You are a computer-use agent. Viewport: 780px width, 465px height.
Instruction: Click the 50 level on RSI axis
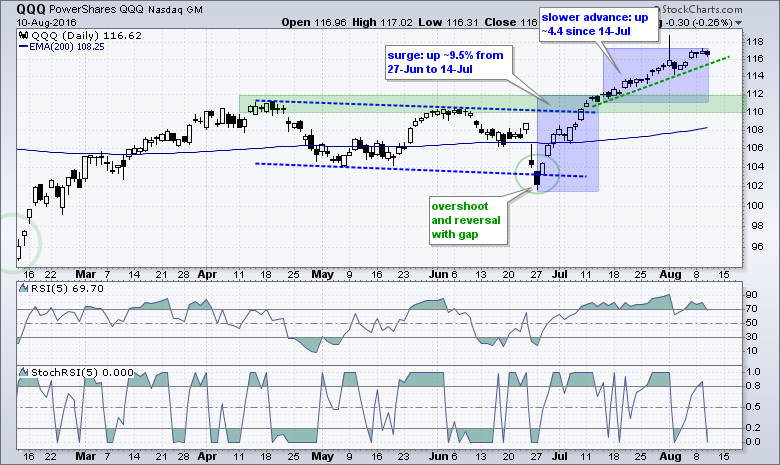(752, 323)
